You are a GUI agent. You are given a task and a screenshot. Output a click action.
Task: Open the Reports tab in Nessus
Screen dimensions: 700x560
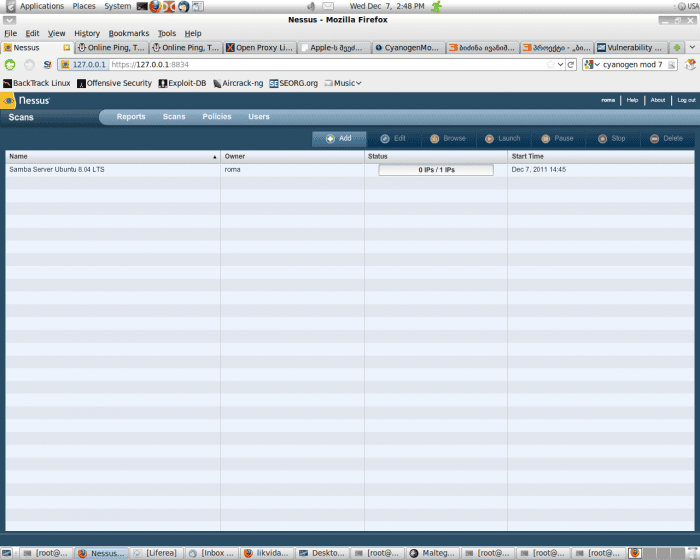pos(131,117)
